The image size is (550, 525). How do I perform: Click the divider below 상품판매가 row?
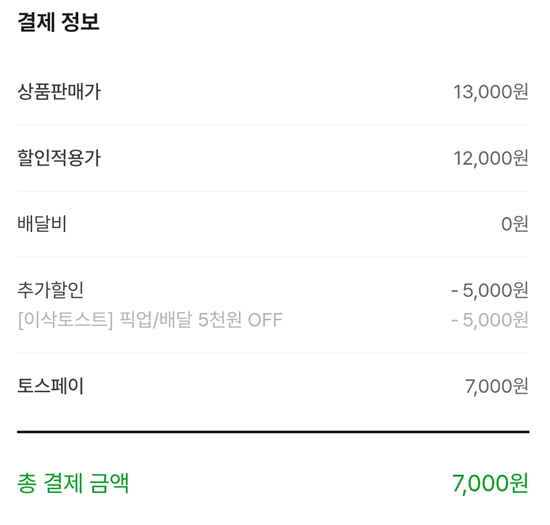click(273, 124)
